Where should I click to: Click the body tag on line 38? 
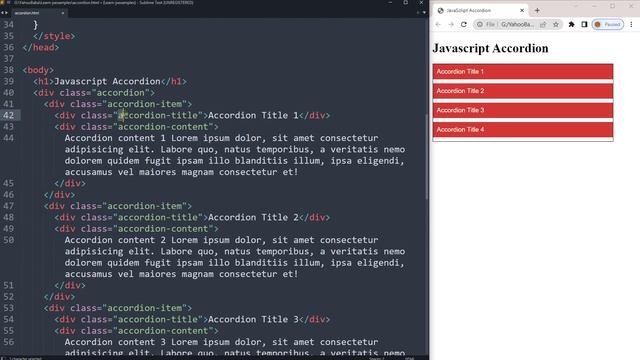coord(38,70)
